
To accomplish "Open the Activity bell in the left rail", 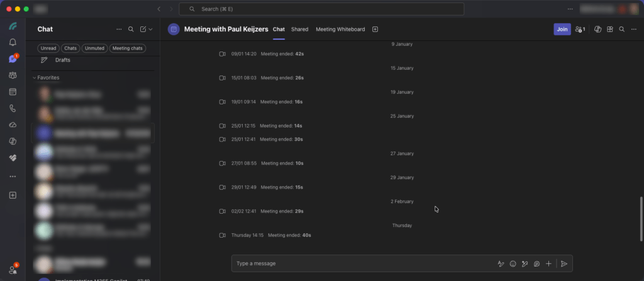I will pyautogui.click(x=13, y=42).
